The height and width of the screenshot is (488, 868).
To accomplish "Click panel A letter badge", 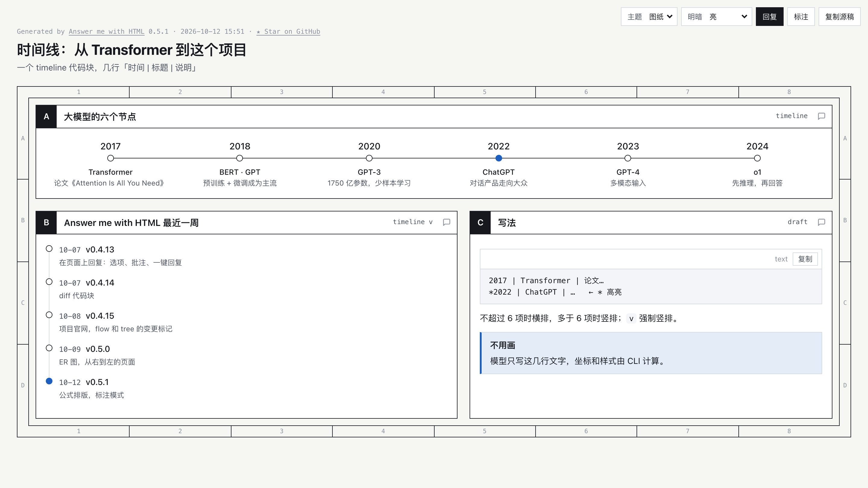I will pos(46,117).
